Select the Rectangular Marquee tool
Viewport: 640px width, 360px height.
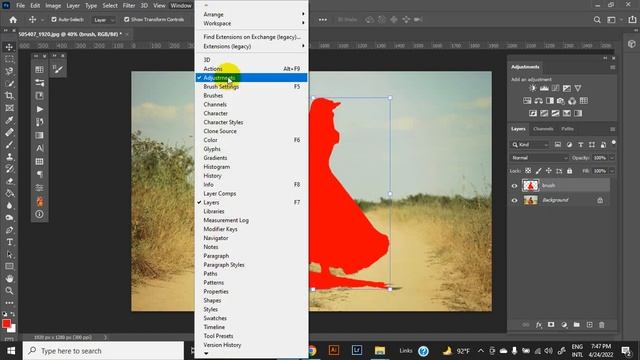tap(9, 59)
